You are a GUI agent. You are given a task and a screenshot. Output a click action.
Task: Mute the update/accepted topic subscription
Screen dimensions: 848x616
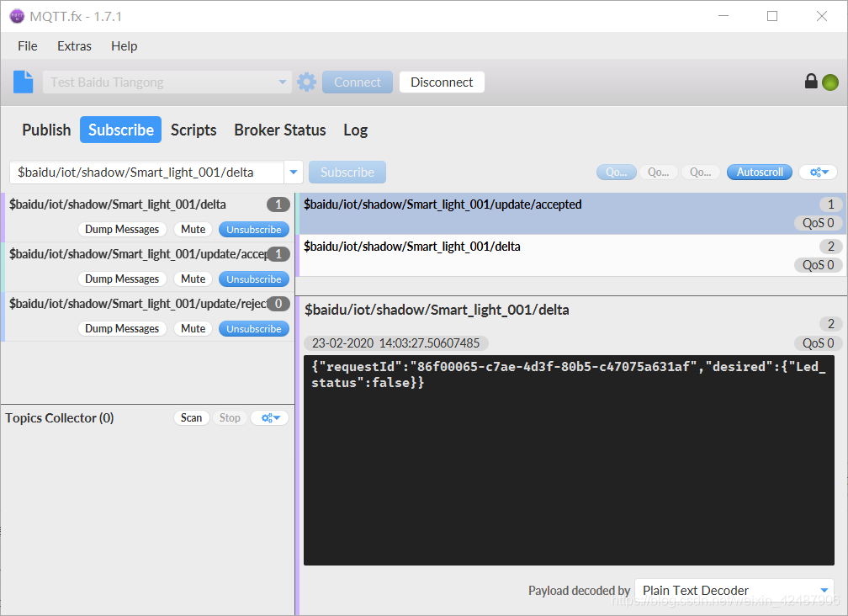click(x=193, y=279)
